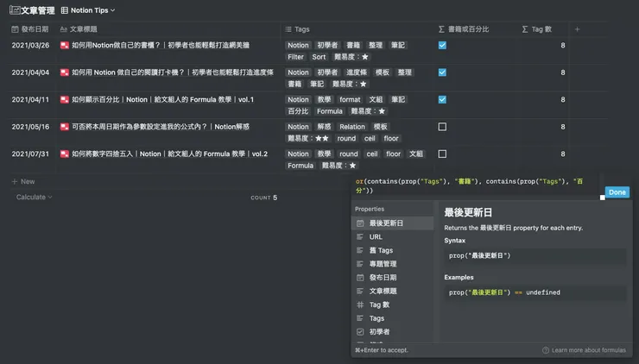Image resolution: width=639 pixels, height=364 pixels.
Task: Open article 如何將數字四捨五入 vol.2
Action: point(169,154)
